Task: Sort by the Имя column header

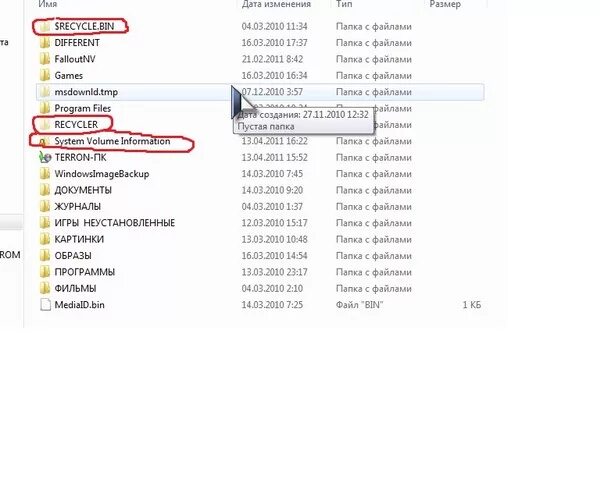Action: point(48,4)
